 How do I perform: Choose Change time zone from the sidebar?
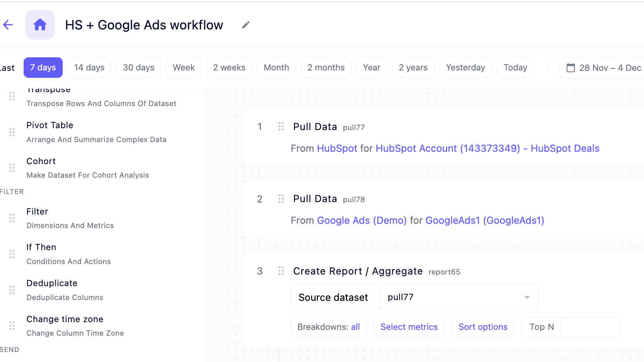pyautogui.click(x=65, y=319)
